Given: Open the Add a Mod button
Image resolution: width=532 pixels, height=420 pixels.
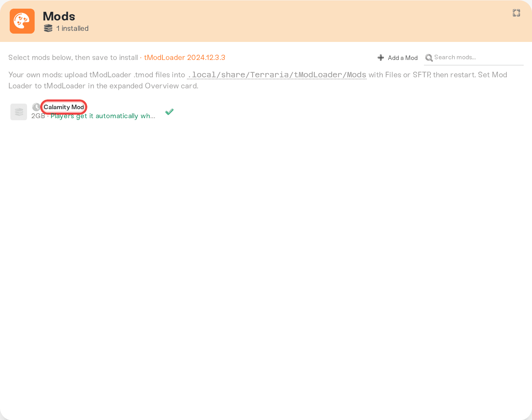Looking at the screenshot, I should pos(397,58).
